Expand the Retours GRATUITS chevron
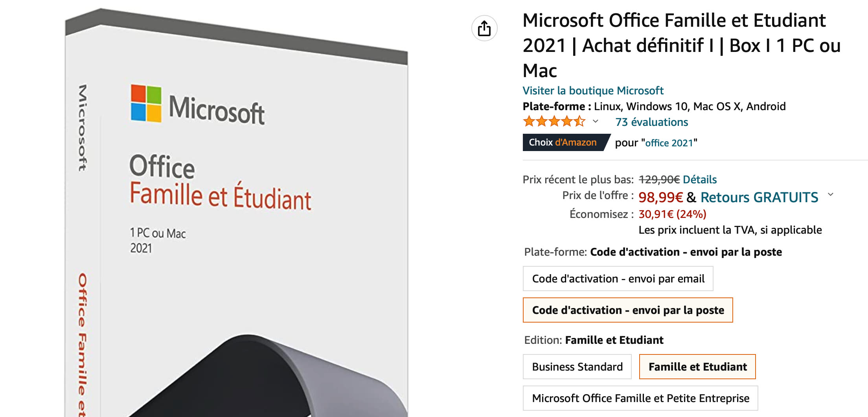Image resolution: width=868 pixels, height=417 pixels. (x=831, y=195)
